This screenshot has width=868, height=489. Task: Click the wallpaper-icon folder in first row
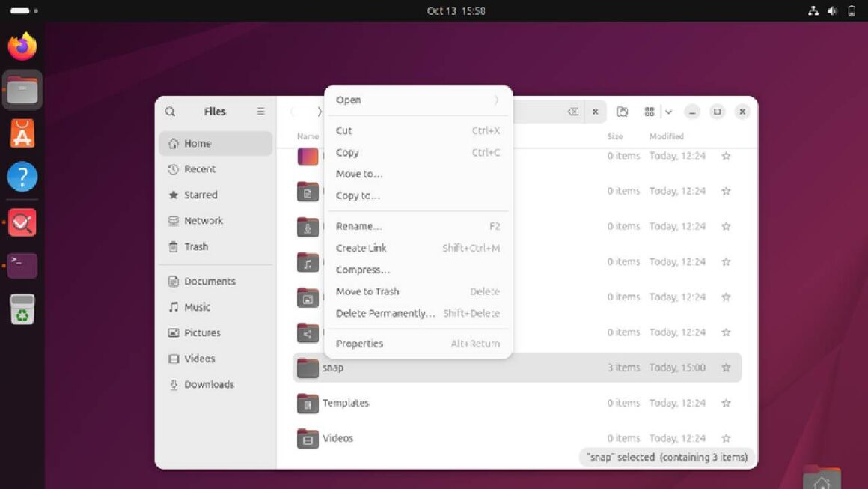[308, 157]
